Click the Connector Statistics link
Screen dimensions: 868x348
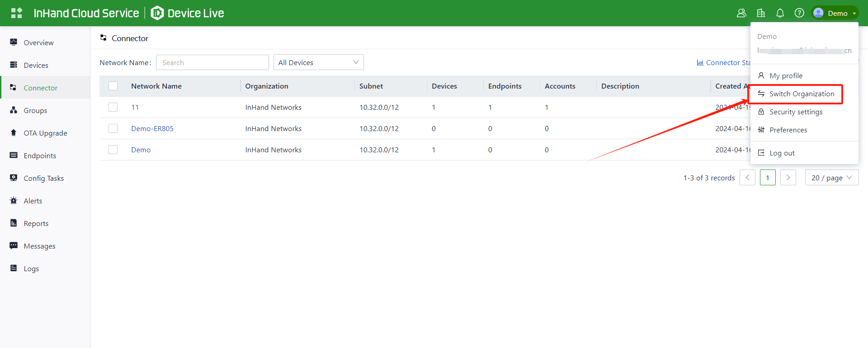[723, 63]
